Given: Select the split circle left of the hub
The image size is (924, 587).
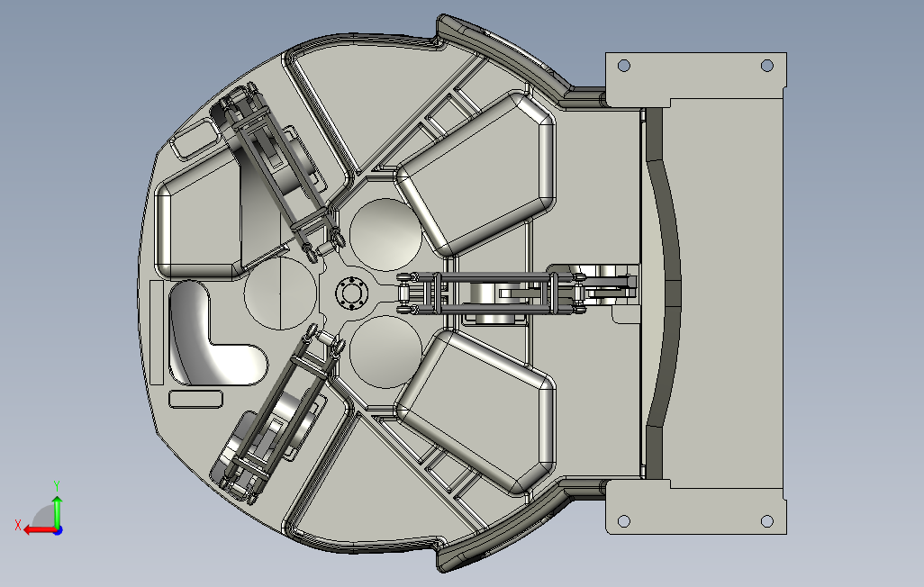Looking at the screenshot, I should coord(280,293).
